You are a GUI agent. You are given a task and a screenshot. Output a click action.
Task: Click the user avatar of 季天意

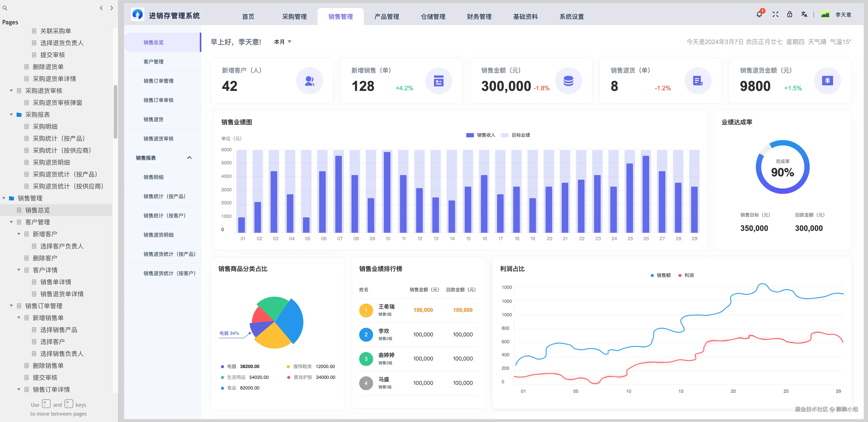coord(825,14)
